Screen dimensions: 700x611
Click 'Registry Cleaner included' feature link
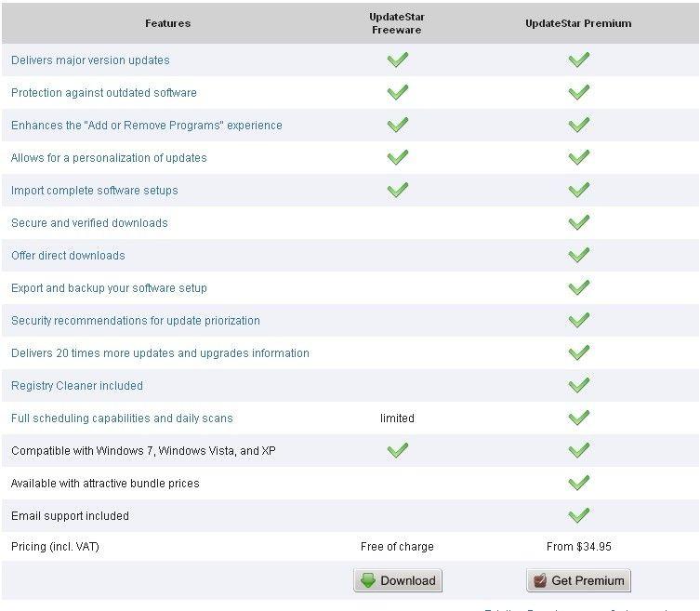point(76,386)
